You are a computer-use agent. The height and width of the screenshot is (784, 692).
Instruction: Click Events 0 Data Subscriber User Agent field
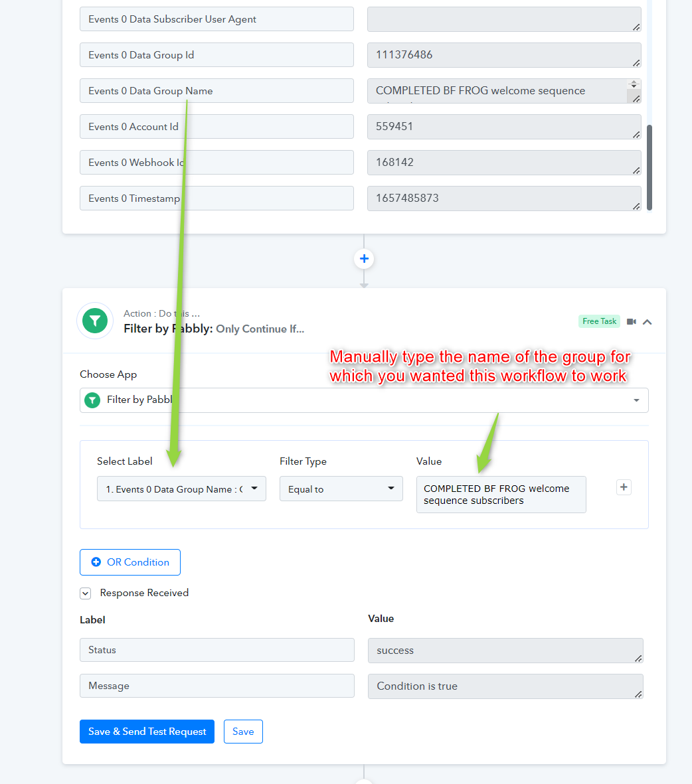pos(216,19)
